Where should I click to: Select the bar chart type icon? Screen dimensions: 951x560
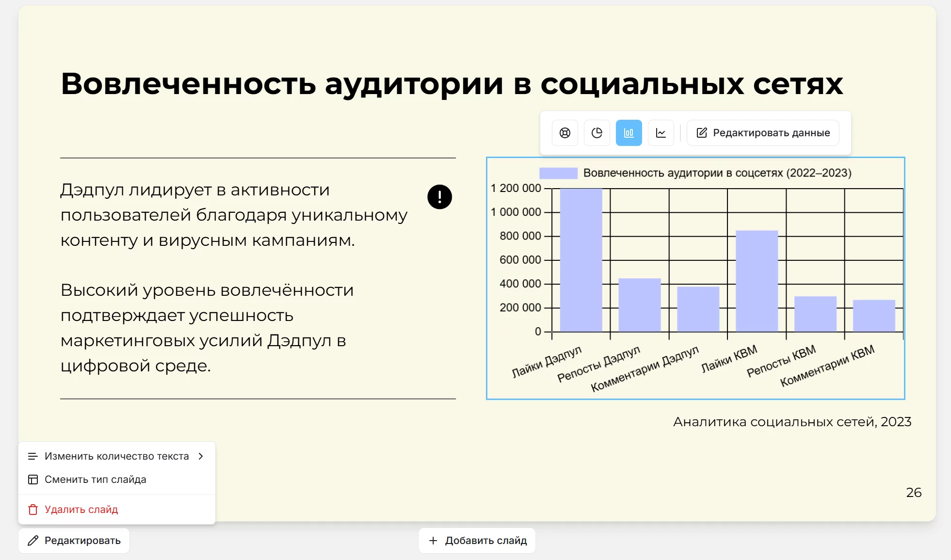(x=629, y=133)
